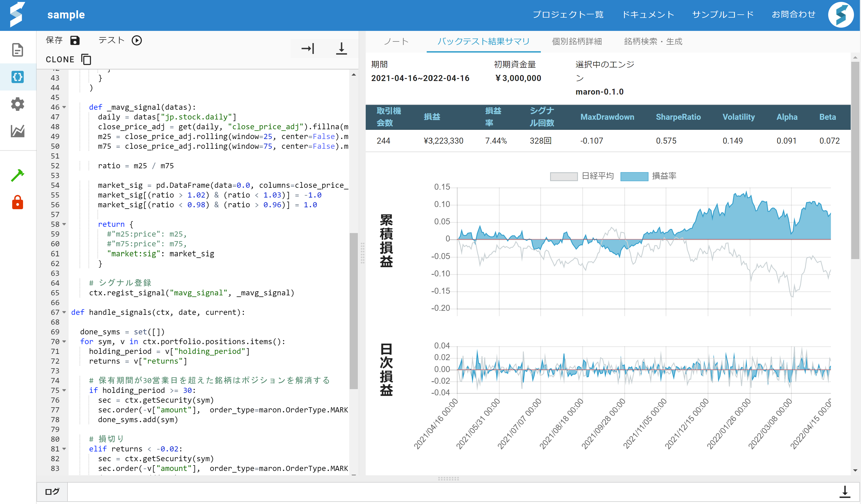Collapse the _mavg_signal function at line 46

click(x=64, y=107)
